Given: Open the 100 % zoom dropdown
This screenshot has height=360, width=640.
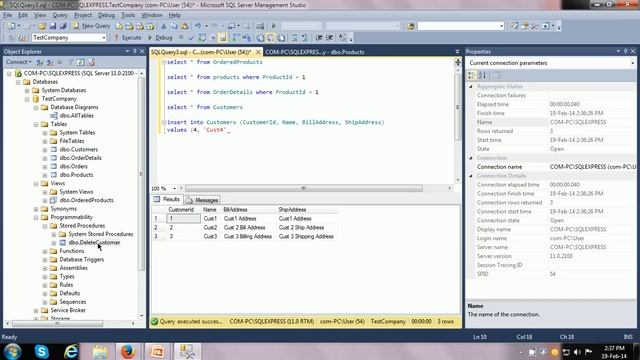Looking at the screenshot, I should pyautogui.click(x=174, y=188).
